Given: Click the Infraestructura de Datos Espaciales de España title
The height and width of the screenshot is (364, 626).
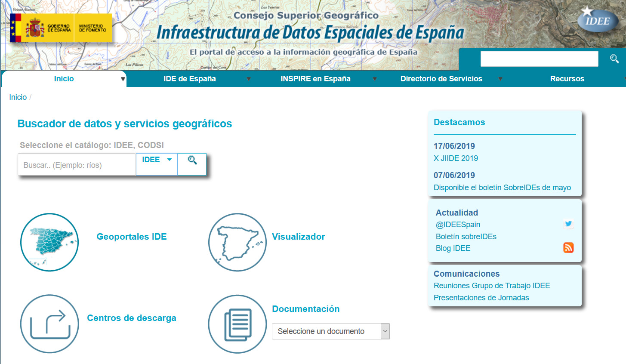Looking at the screenshot, I should [x=310, y=33].
